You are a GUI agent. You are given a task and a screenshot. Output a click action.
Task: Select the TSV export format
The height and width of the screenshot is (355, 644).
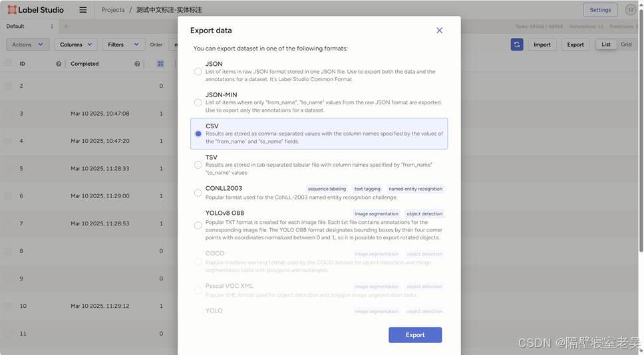pos(198,165)
